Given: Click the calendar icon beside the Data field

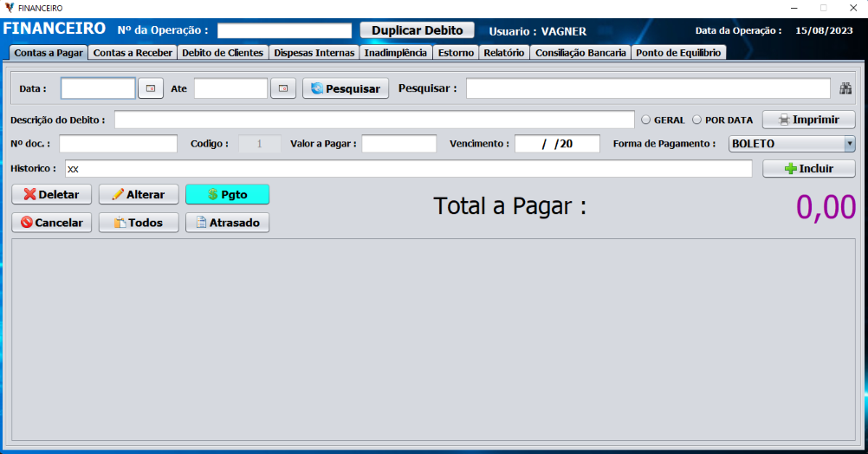Looking at the screenshot, I should (151, 88).
